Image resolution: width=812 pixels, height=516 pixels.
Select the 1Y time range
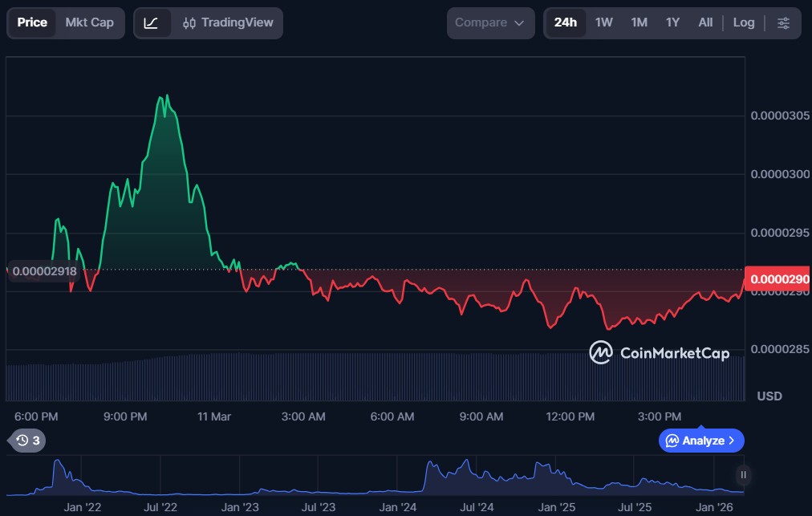[x=672, y=22]
